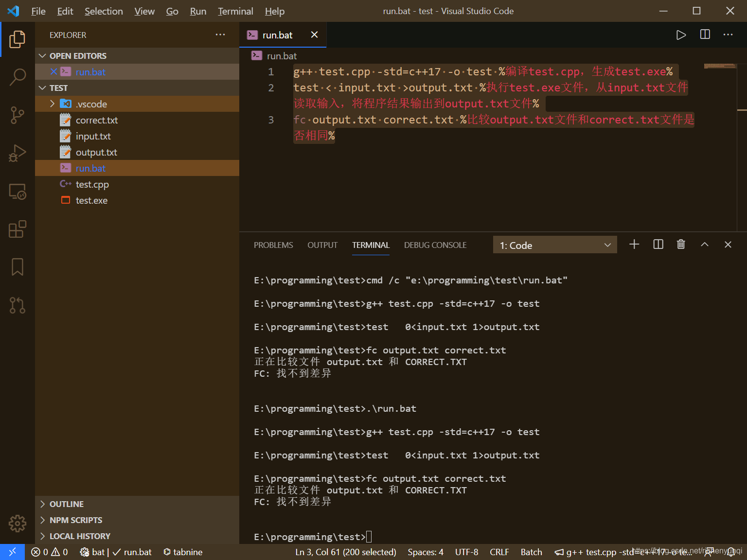Screen dimensions: 747x560
Task: Open Explorer Views and More Actions menu
Action: coord(220,35)
